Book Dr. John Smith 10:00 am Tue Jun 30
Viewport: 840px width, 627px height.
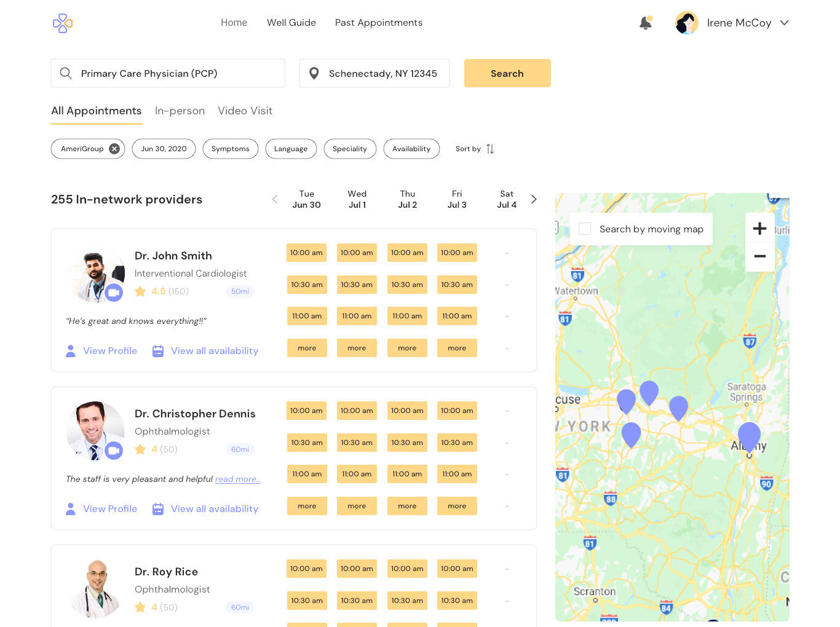click(306, 253)
